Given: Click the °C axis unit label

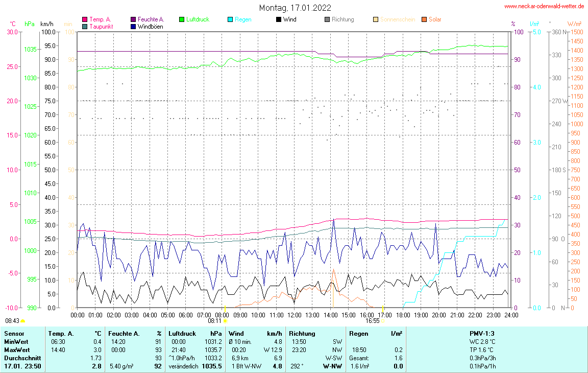Looking at the screenshot, I should (13, 24).
